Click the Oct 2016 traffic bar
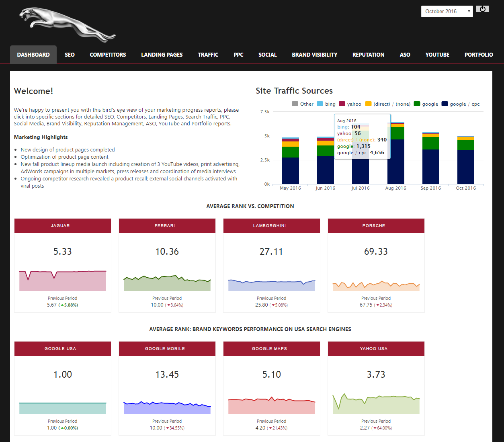The height and width of the screenshot is (442, 504). [466, 160]
